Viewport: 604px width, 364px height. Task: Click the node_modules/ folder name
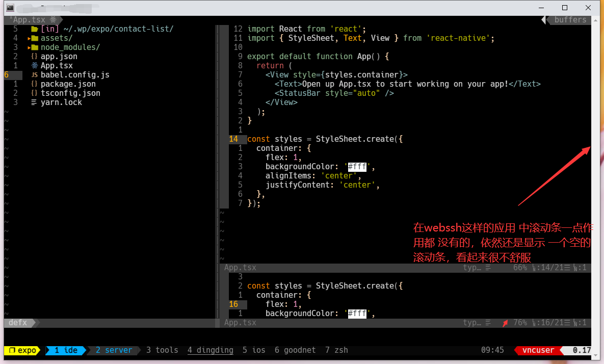(70, 47)
